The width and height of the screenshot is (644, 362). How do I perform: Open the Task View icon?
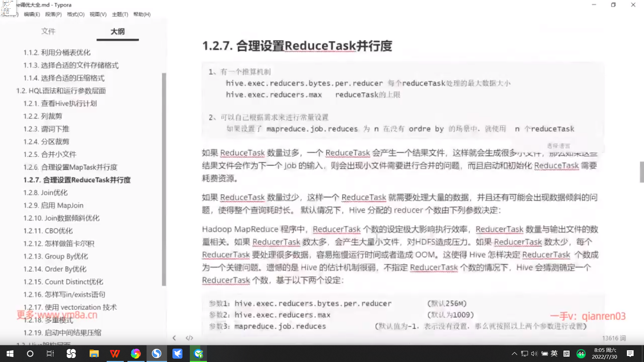pyautogui.click(x=50, y=354)
